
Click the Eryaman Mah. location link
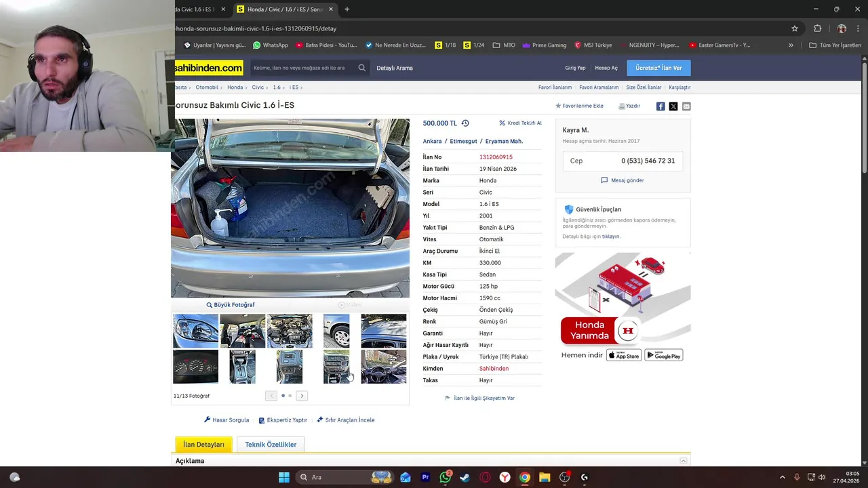tap(504, 142)
